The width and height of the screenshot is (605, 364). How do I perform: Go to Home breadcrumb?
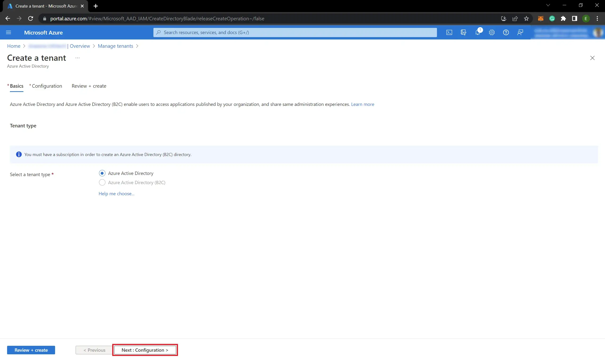point(14,46)
